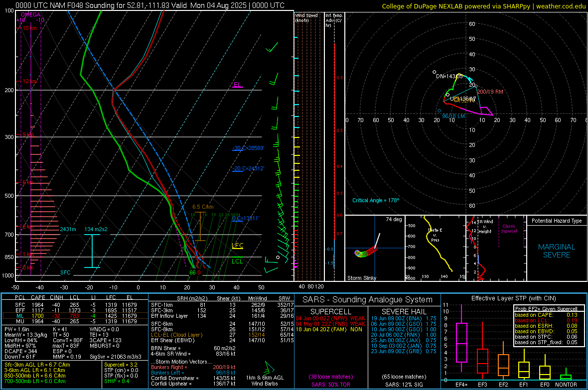The width and height of the screenshot is (588, 390).
Task: Select the MU parcel row
Action: pyautogui.click(x=76, y=321)
